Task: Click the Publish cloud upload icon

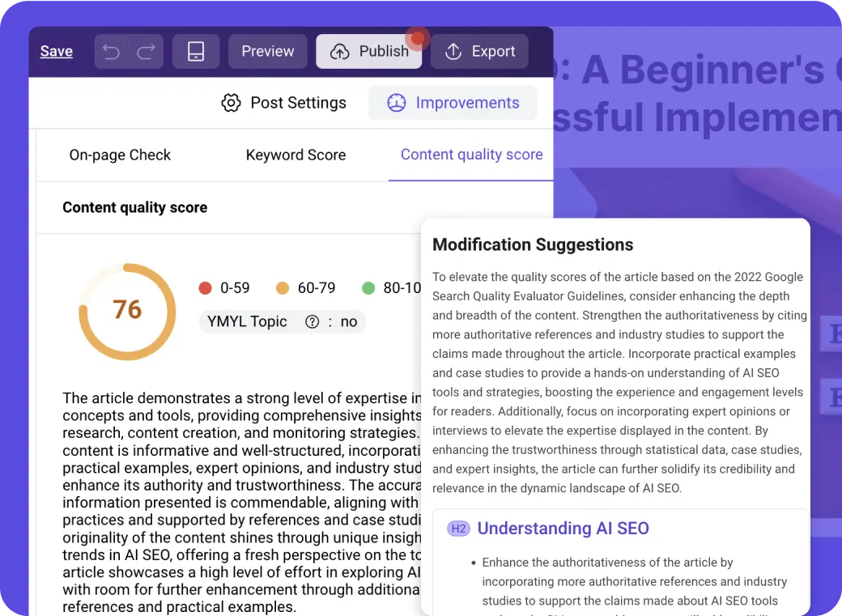Action: pos(341,52)
